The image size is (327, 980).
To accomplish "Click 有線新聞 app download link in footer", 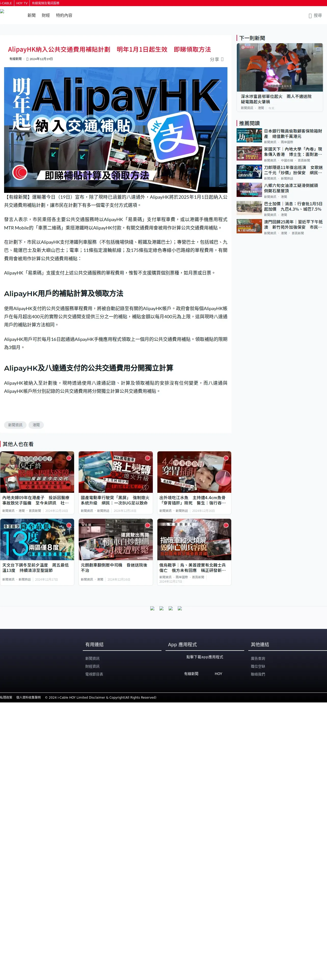I will tap(191, 674).
